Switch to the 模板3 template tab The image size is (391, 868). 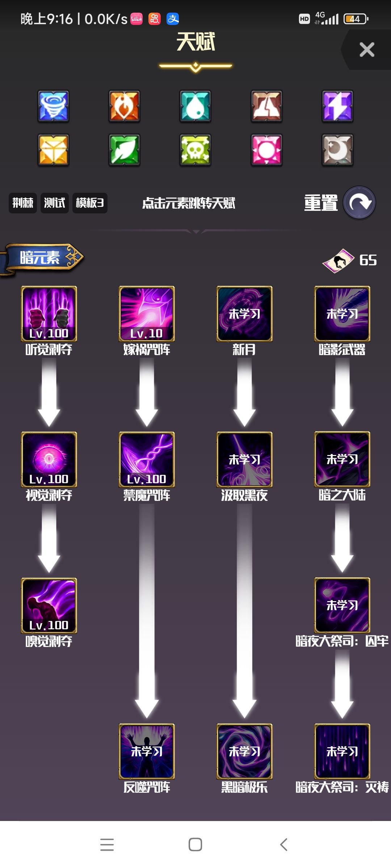click(90, 203)
